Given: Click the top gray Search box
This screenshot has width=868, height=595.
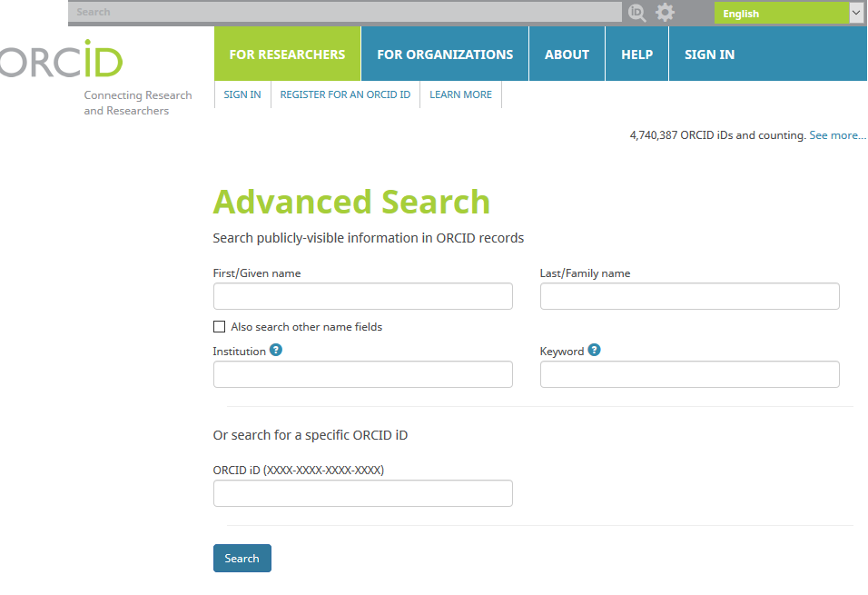Looking at the screenshot, I should pyautogui.click(x=345, y=13).
